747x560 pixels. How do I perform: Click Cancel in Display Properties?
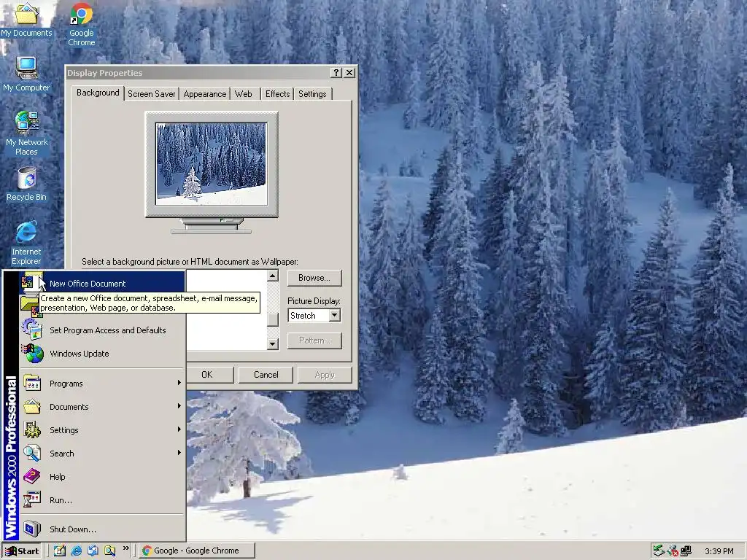pos(266,375)
